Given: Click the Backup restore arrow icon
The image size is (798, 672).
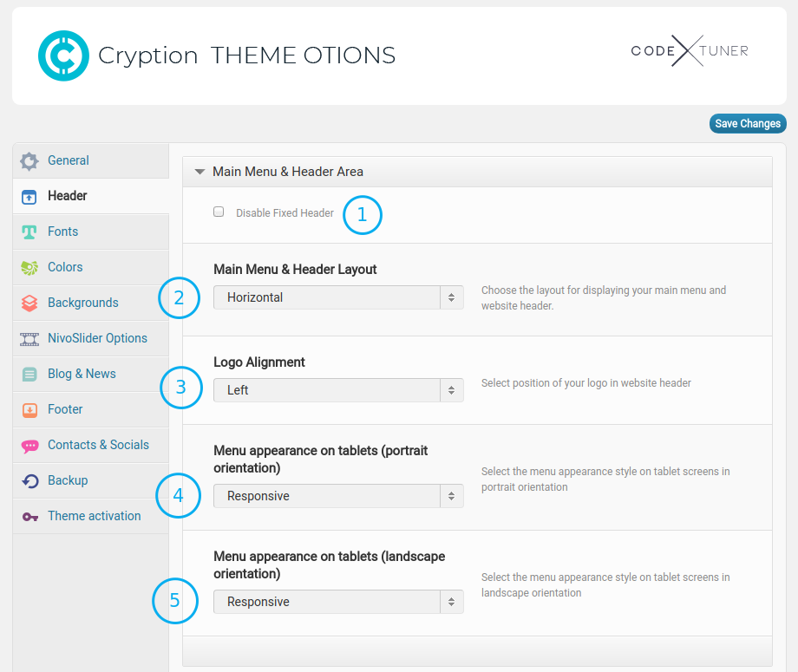Looking at the screenshot, I should pos(29,480).
